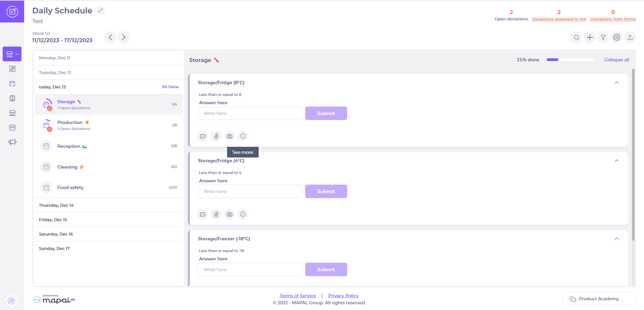Screen dimensions: 644x310
Task: Open the archive box sidebar icon
Action: click(x=12, y=128)
